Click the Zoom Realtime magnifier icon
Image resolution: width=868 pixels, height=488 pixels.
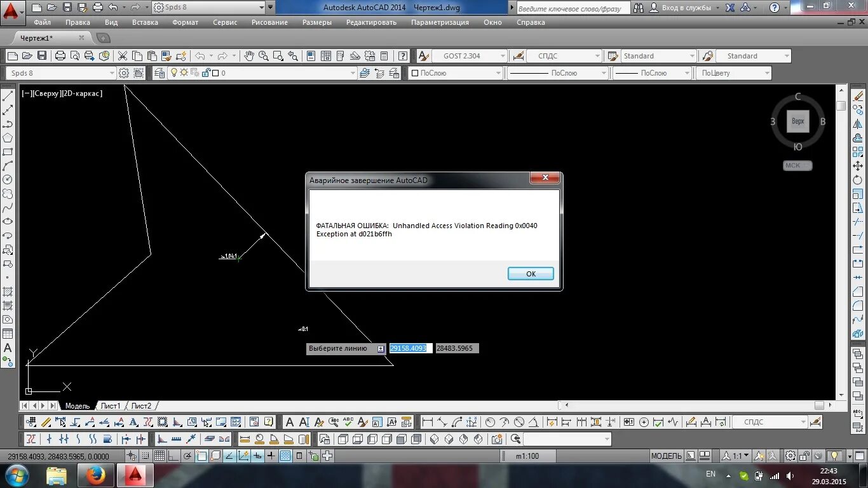point(263,56)
